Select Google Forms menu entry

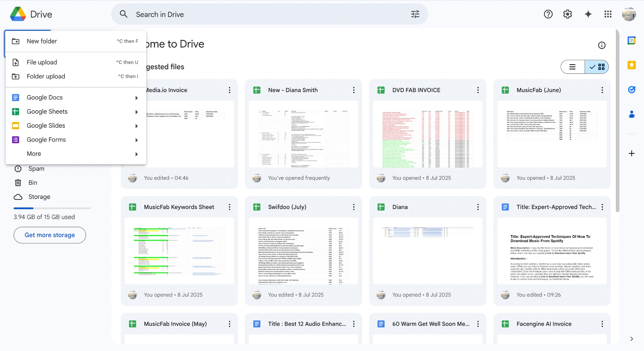76,140
